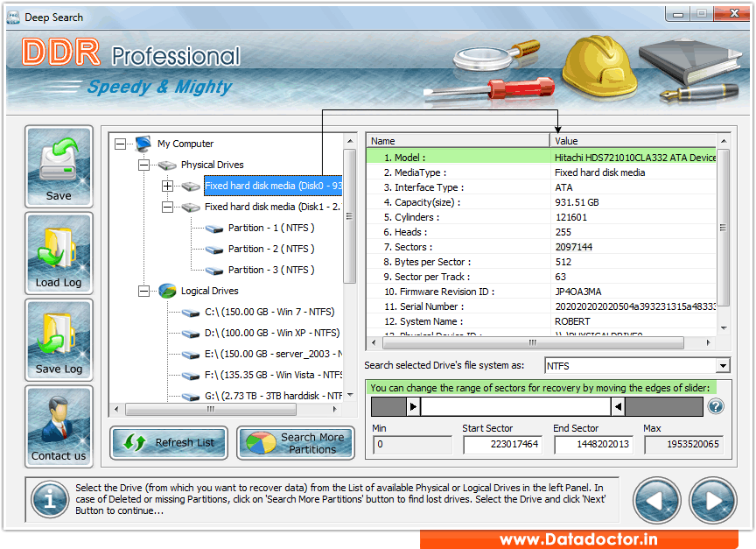This screenshot has height=549, width=756.
Task: Collapse the Disk1 fixed hard disk node
Action: (167, 207)
